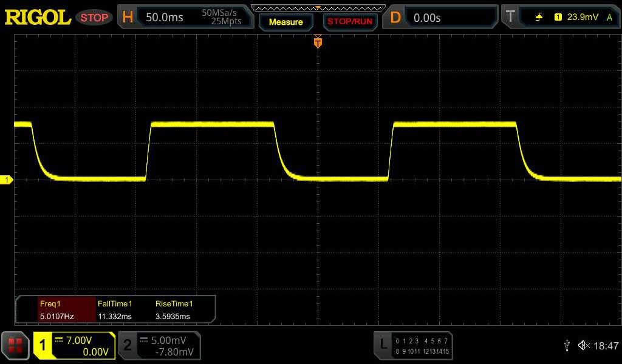The width and height of the screenshot is (622, 364).
Task: Open the Measure menu
Action: click(285, 22)
